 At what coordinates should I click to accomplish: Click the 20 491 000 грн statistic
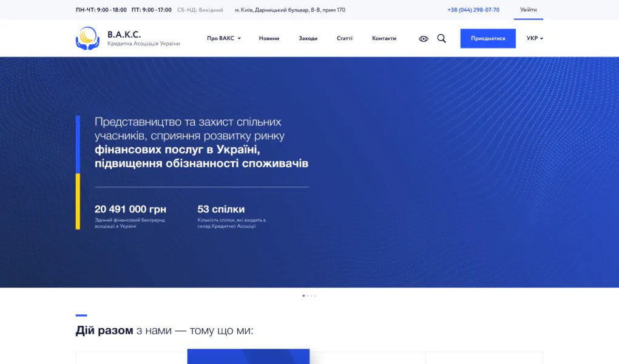pos(130,209)
